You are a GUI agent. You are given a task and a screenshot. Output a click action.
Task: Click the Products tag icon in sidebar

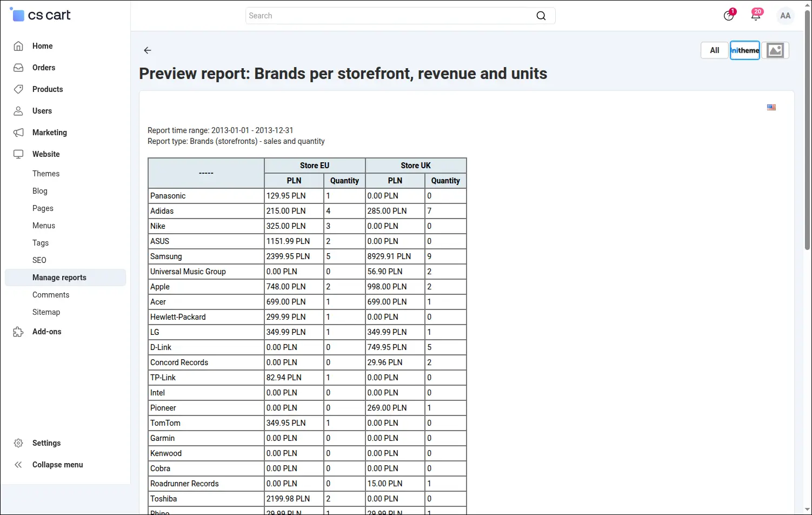(18, 89)
